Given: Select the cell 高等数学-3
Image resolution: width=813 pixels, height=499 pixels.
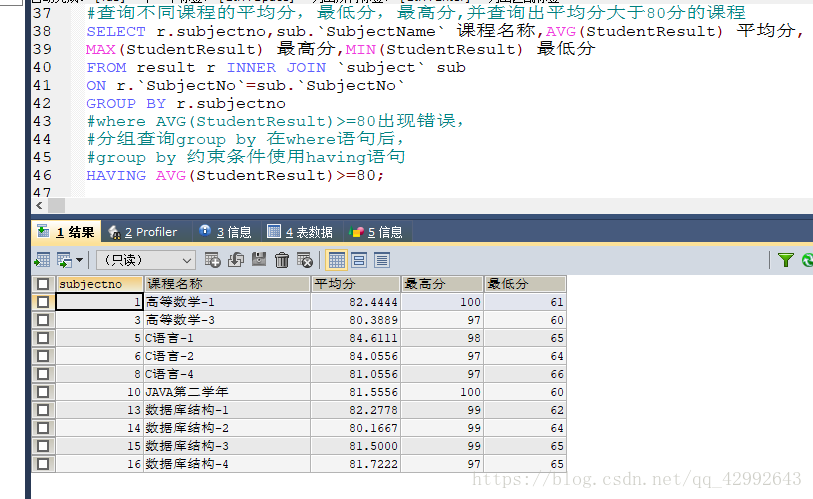Looking at the screenshot, I should [x=227, y=320].
